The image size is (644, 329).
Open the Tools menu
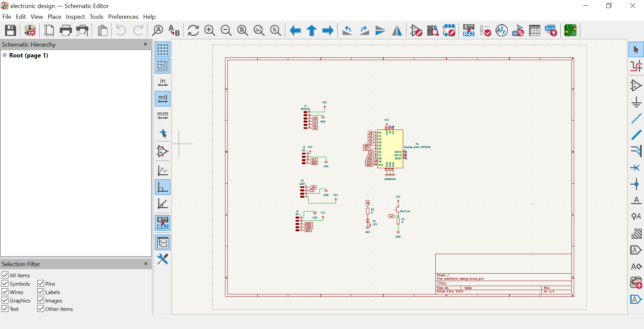tap(96, 17)
